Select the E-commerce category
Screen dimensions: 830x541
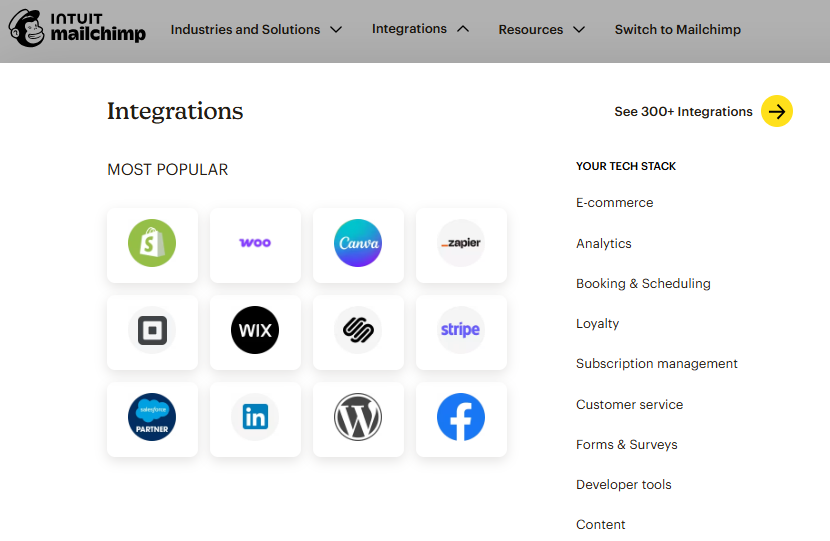pyautogui.click(x=615, y=203)
